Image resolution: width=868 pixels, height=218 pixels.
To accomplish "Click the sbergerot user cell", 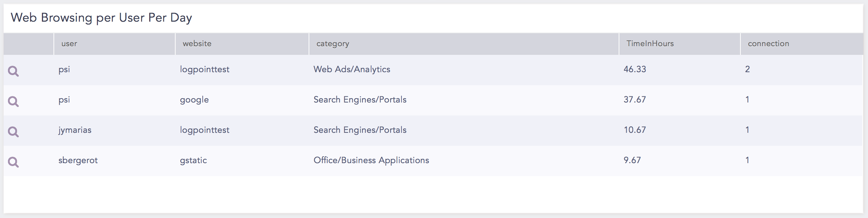I will pyautogui.click(x=78, y=160).
